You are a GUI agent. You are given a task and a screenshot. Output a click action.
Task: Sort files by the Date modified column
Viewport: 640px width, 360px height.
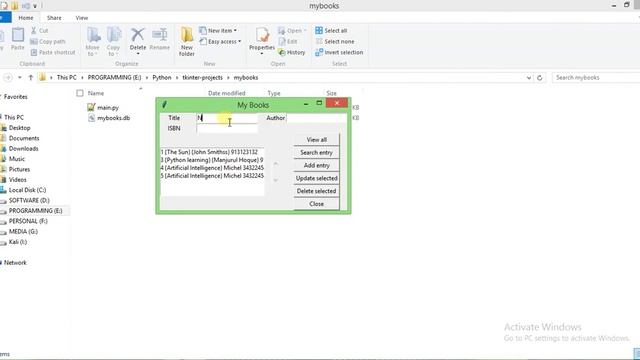(227, 93)
